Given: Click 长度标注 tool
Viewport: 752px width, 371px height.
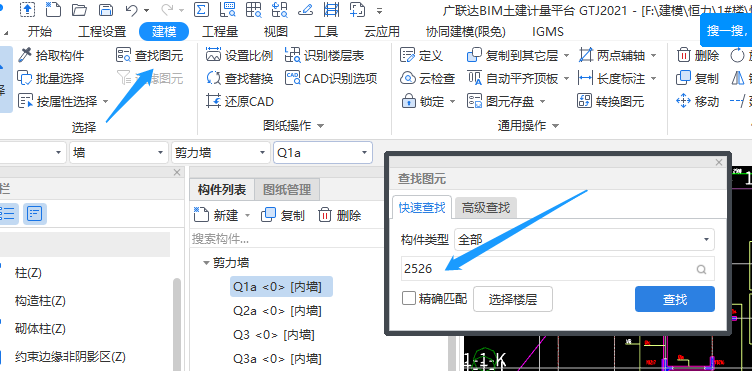Looking at the screenshot, I should [612, 78].
